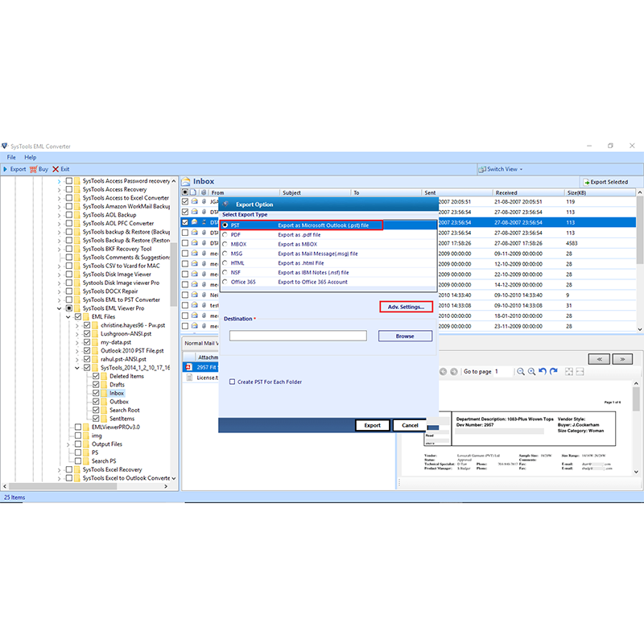Open the Help menu

click(x=30, y=157)
